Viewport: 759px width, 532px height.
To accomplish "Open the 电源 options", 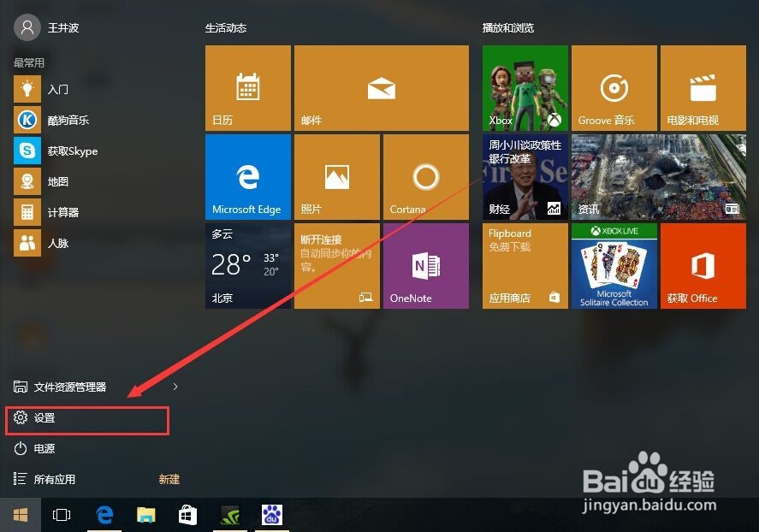I will pos(44,448).
